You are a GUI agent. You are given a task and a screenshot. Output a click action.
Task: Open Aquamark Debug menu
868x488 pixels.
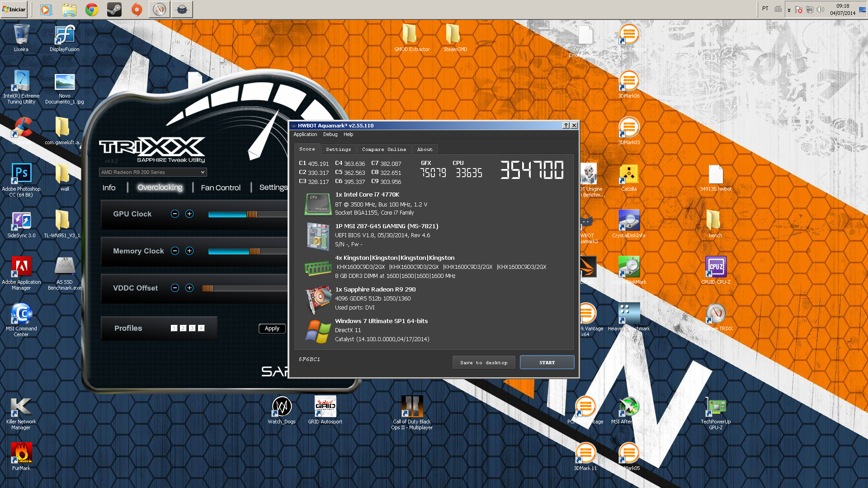point(330,134)
